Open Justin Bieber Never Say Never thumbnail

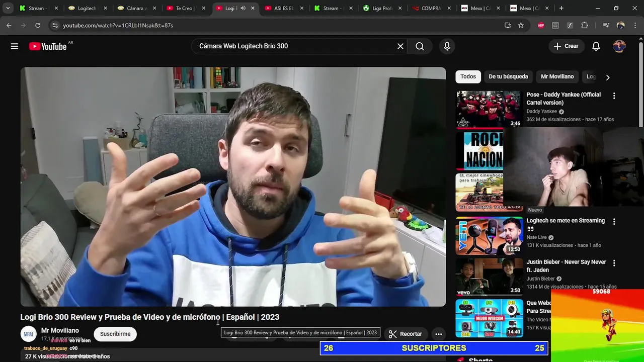pyautogui.click(x=489, y=277)
